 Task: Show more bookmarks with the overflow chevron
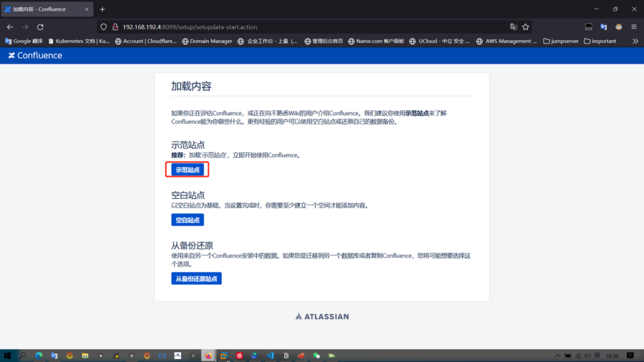click(x=635, y=41)
